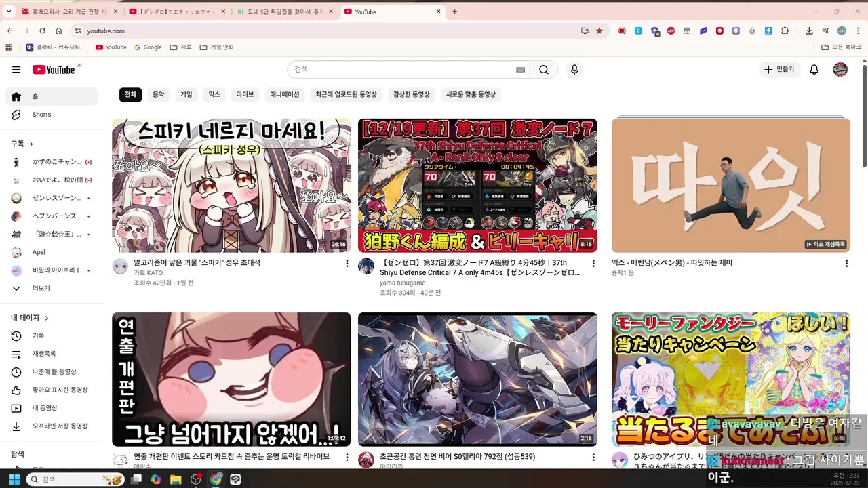868x488 pixels.
Task: Select the 최근에 업로드된 동영상 chip
Action: click(x=346, y=95)
